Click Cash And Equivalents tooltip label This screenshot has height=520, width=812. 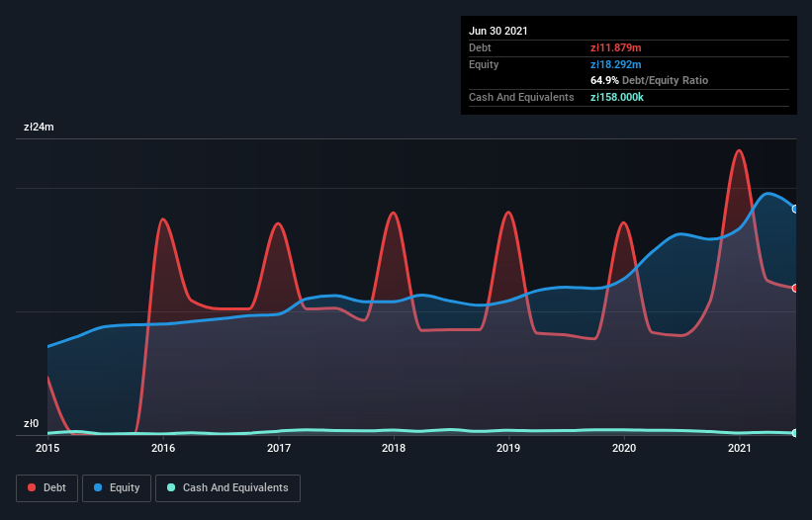pyautogui.click(x=521, y=97)
